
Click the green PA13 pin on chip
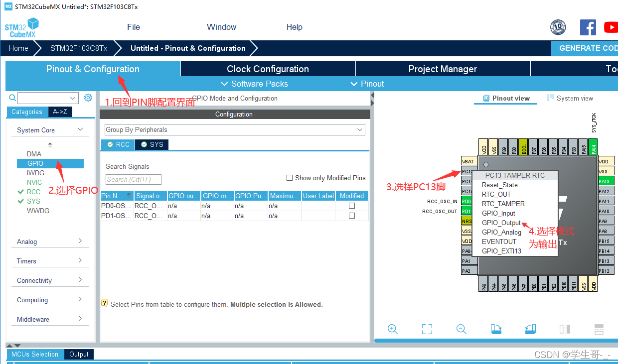[606, 181]
